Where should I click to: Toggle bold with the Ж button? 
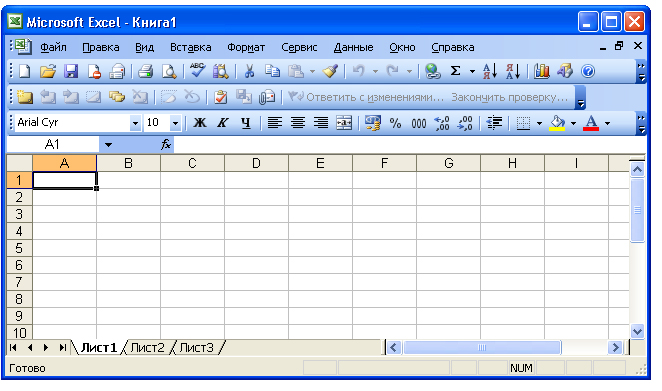200,123
